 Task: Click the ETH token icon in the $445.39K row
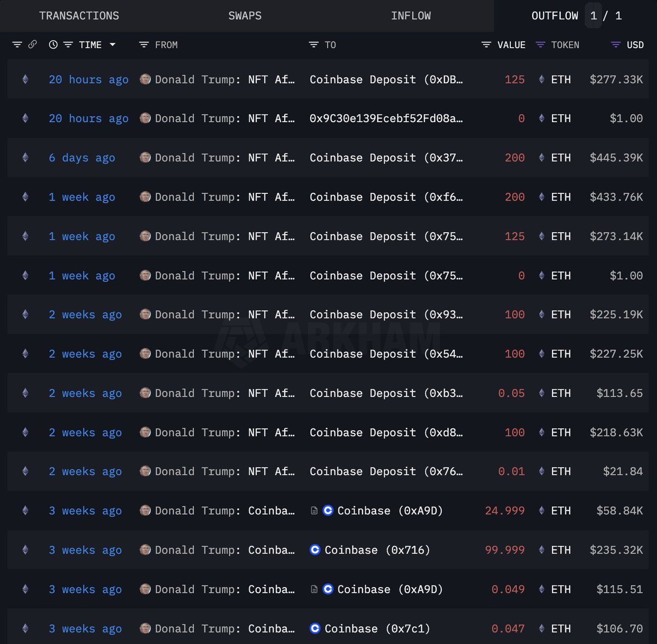pos(541,158)
